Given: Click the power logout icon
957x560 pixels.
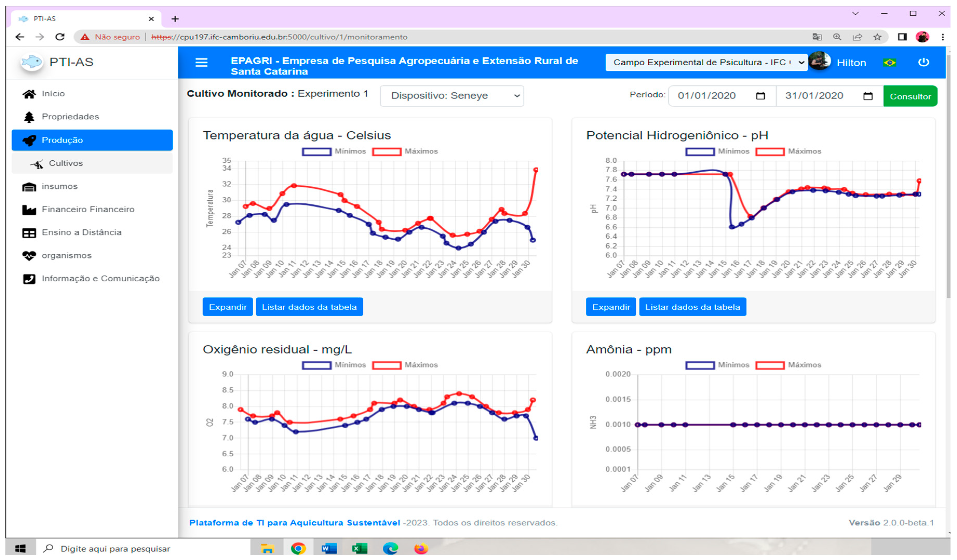Looking at the screenshot, I should click(x=923, y=62).
